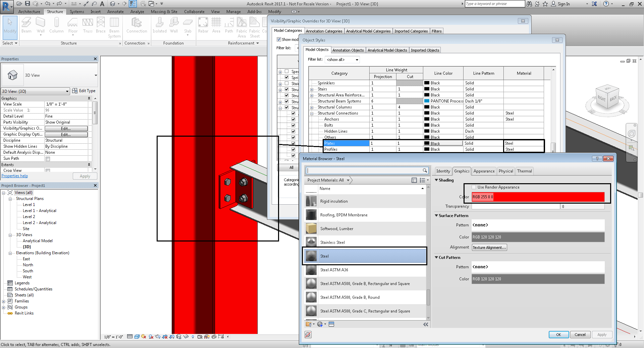Toggle the Show model categories checkbox
This screenshot has width=644, height=348.
click(x=279, y=40)
